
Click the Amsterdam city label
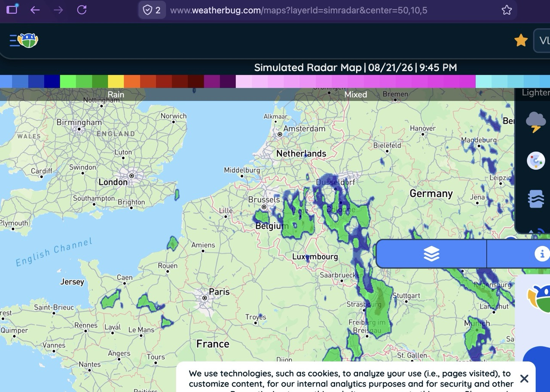click(x=304, y=129)
